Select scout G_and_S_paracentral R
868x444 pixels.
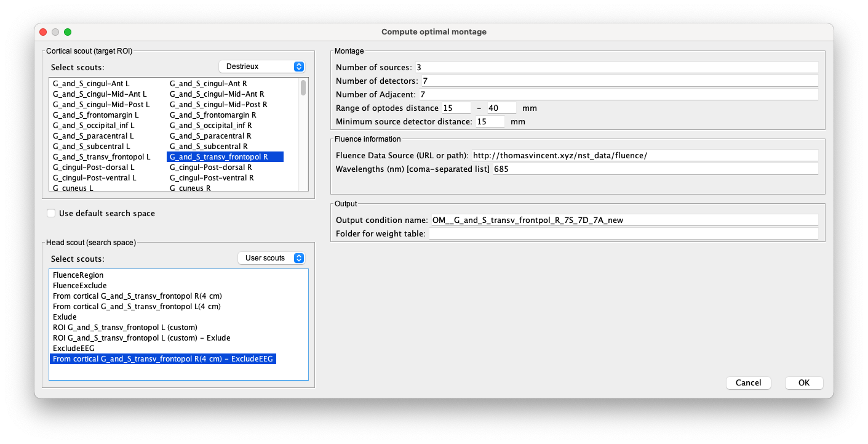210,135
